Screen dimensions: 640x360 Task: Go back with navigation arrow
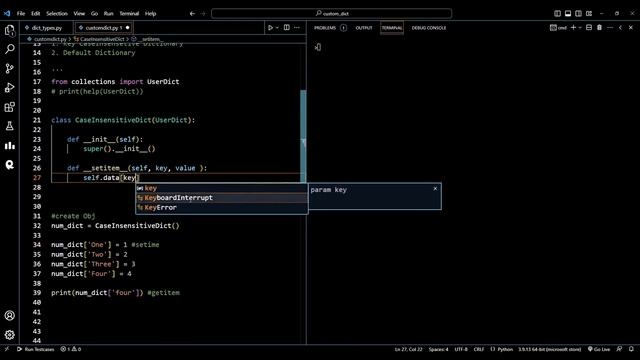pyautogui.click(x=192, y=13)
